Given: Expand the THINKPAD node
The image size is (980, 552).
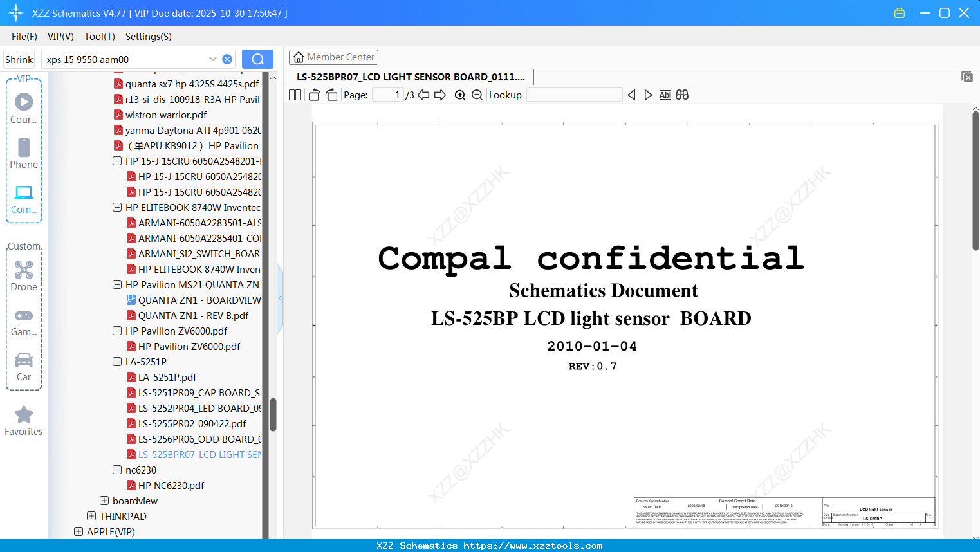Looking at the screenshot, I should point(91,516).
